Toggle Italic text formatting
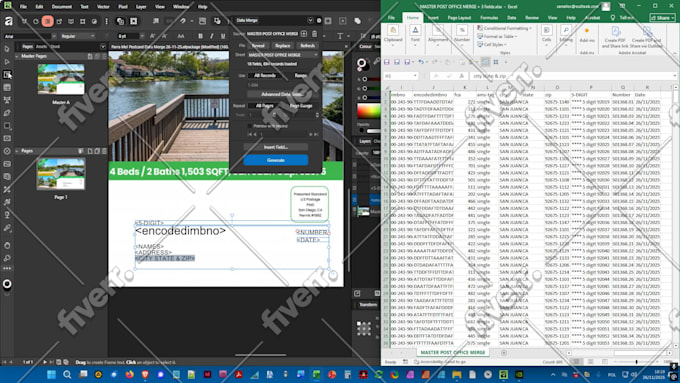 (x=211, y=36)
